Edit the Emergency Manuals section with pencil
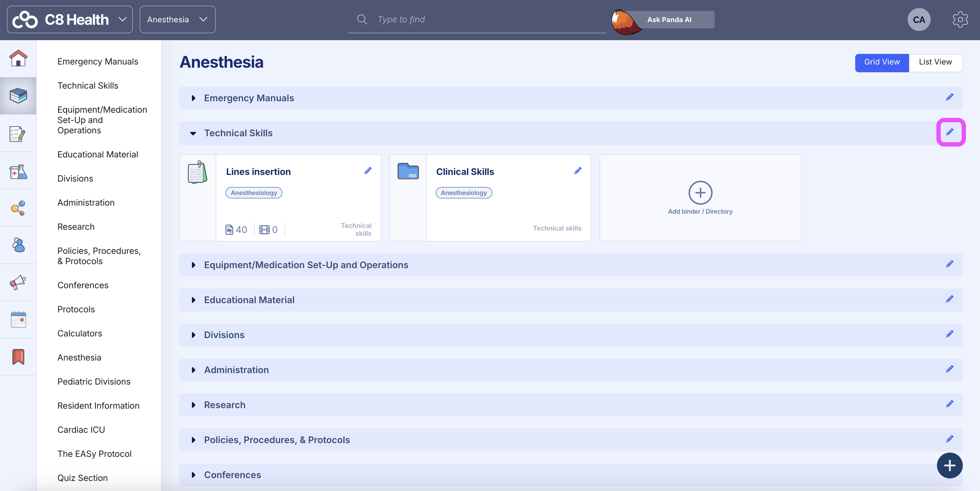Image resolution: width=980 pixels, height=491 pixels. (x=950, y=98)
